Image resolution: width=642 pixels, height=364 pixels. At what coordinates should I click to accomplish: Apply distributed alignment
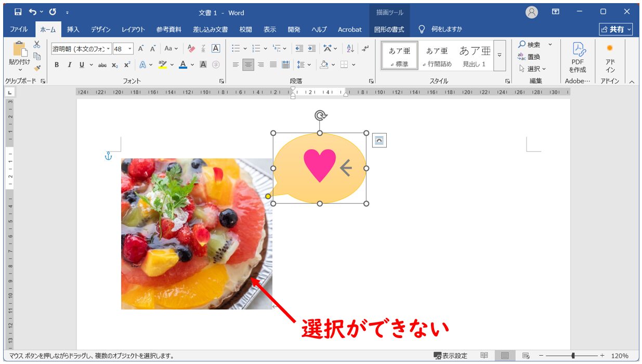(285, 65)
